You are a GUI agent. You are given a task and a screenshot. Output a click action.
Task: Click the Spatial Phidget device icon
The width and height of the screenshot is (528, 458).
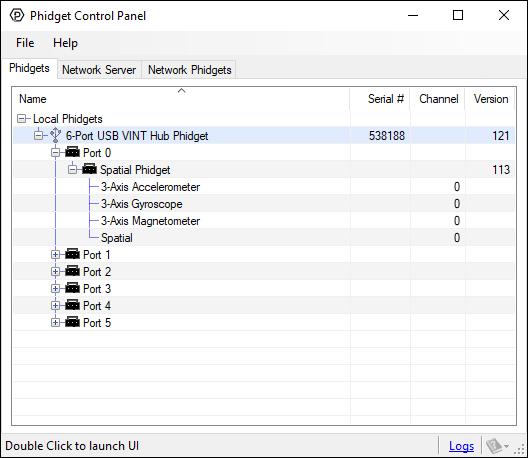tap(89, 169)
